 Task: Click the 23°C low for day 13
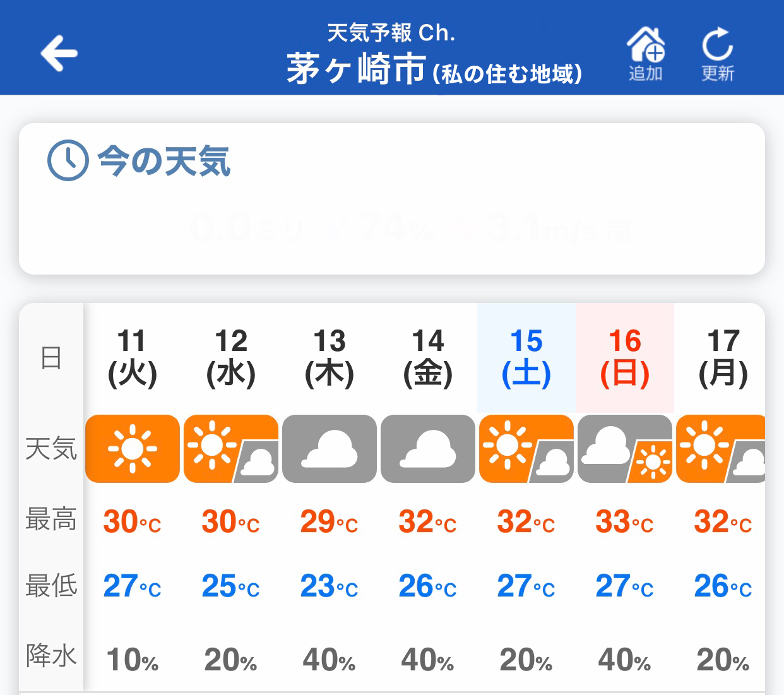329,586
